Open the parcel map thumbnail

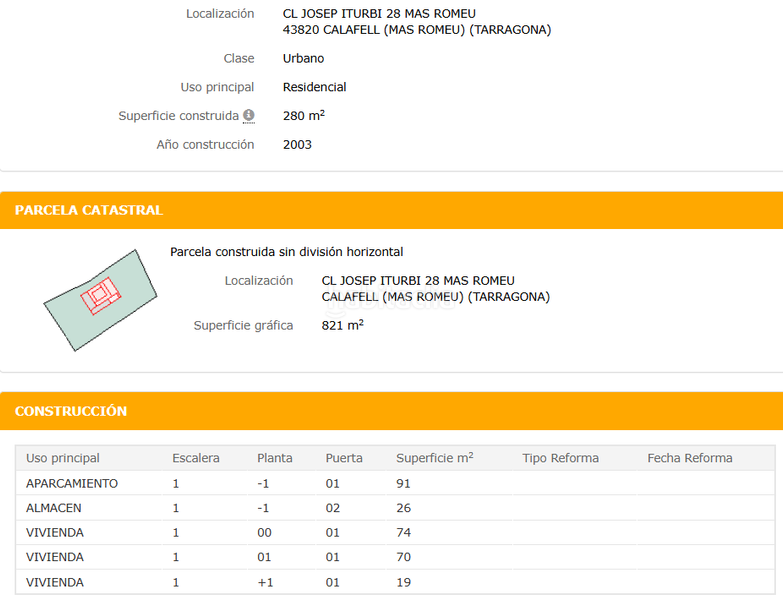pyautogui.click(x=99, y=300)
